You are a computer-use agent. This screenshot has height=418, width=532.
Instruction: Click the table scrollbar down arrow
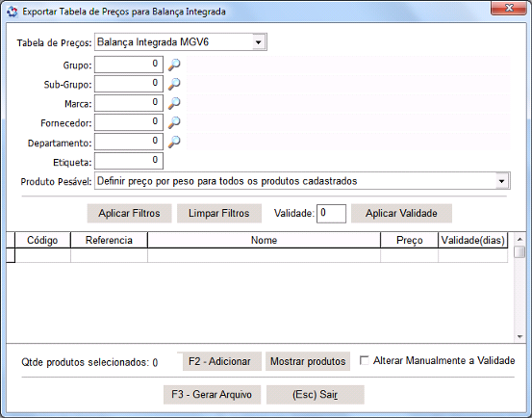tap(519, 337)
